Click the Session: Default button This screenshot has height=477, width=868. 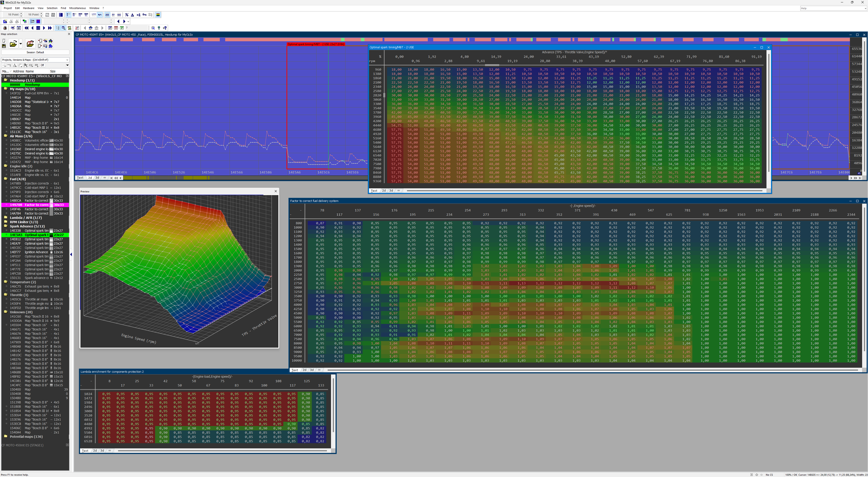[x=35, y=53]
